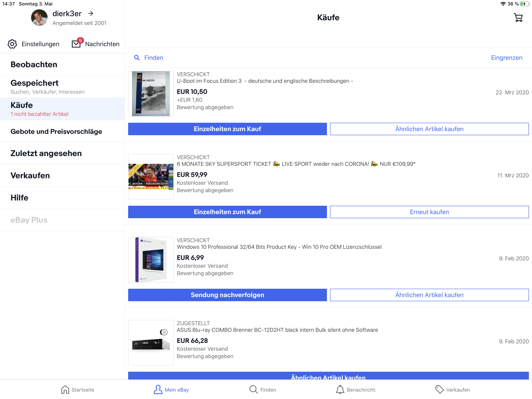The width and height of the screenshot is (532, 399).
Task: Click Erneut kaufen for Sky ticket
Action: point(429,212)
